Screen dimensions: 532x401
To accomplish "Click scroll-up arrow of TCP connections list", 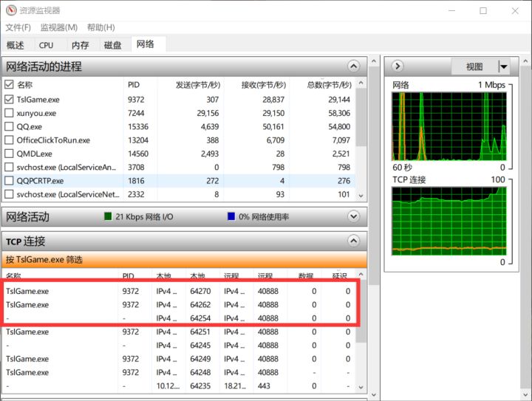I will [361, 274].
